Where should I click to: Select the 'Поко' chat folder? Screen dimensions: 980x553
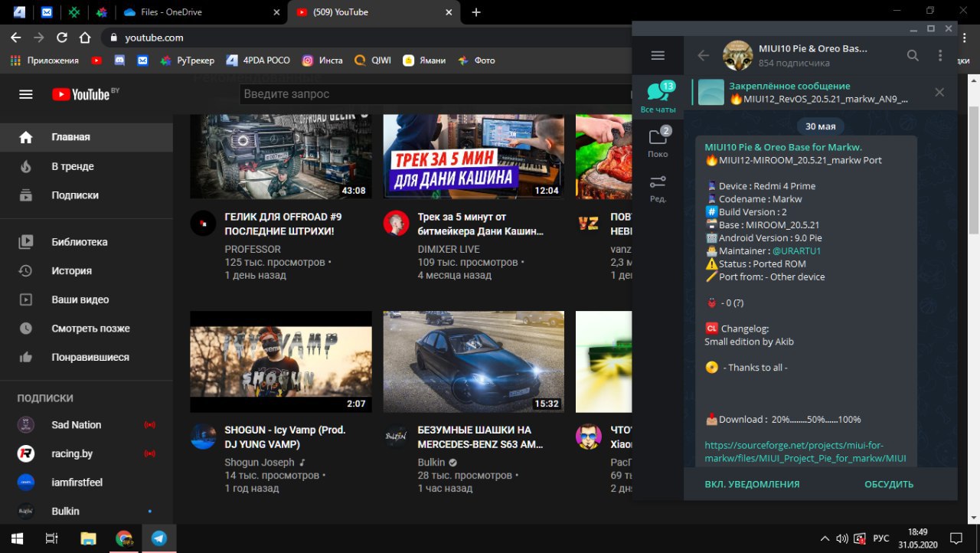(657, 142)
